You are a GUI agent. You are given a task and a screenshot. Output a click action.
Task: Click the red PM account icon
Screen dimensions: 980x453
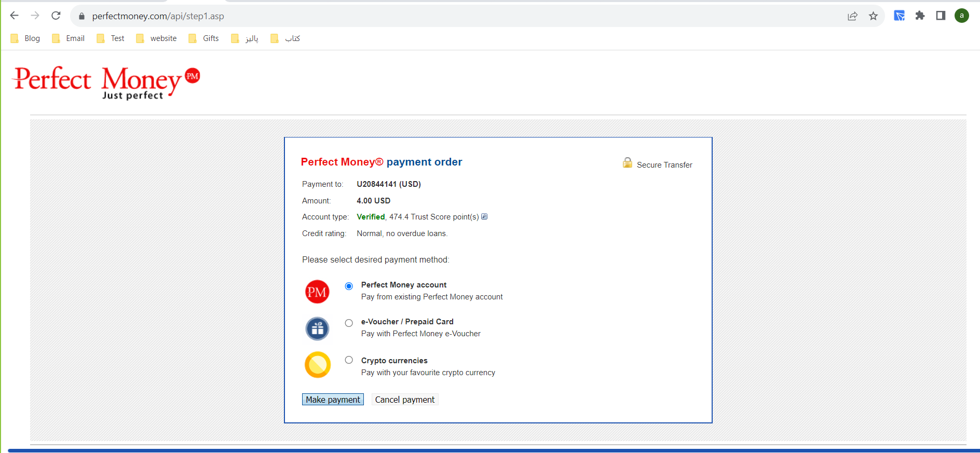[x=317, y=292]
